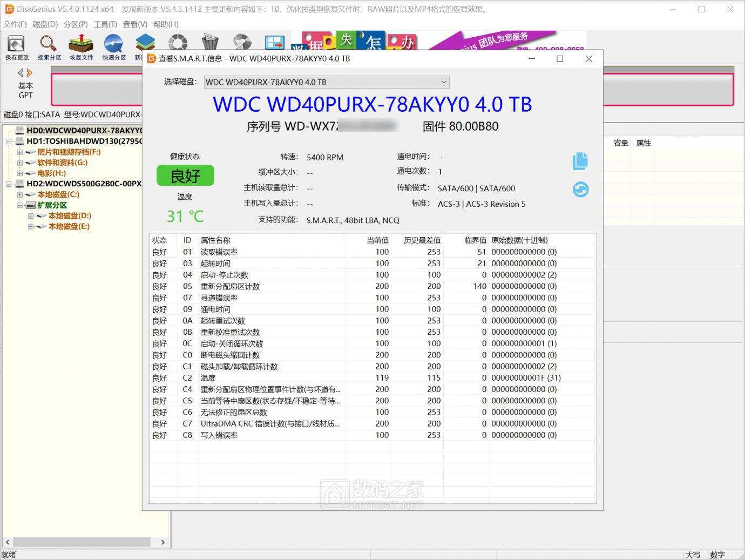Screen dimensions: 745x560
Task: Click the green 良好 health status button
Action: [185, 176]
